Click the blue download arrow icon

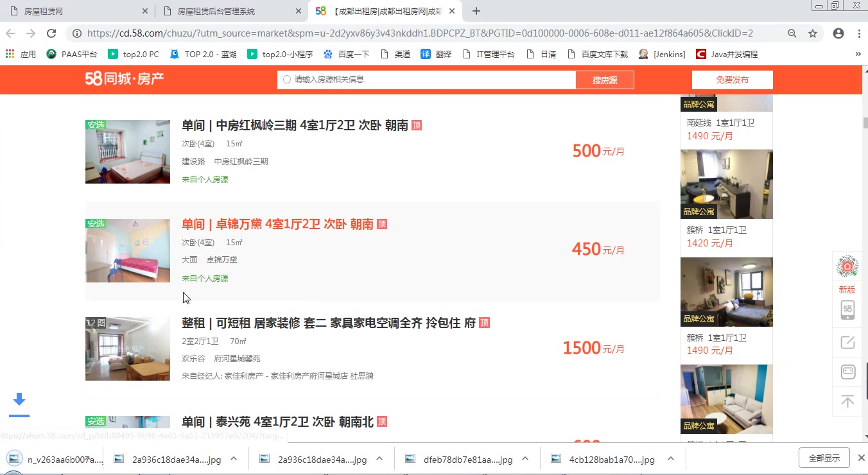coord(19,400)
